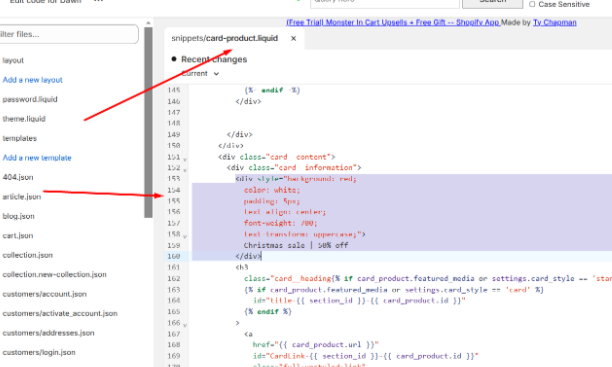Click the text-transform uppercase code line
Viewport: 612px width, 367px height.
304,234
